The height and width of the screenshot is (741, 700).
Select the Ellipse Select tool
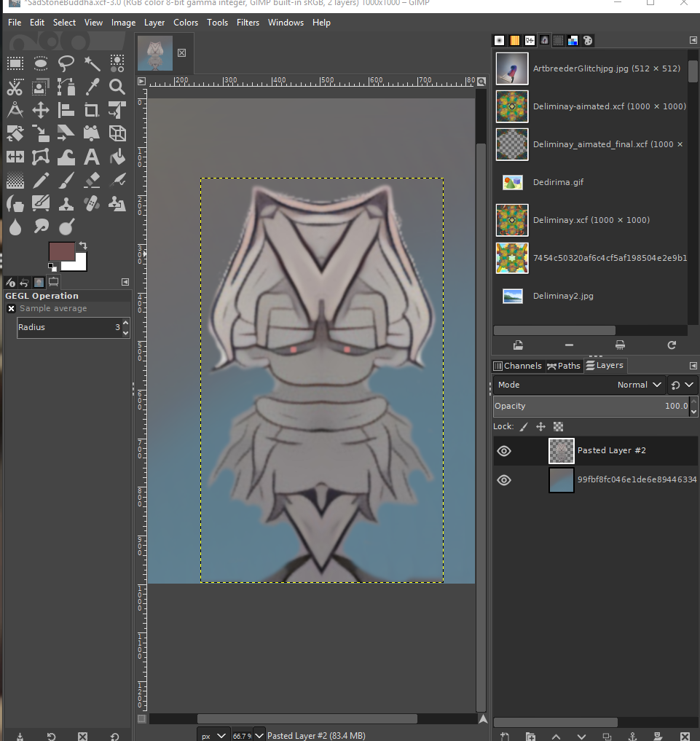click(41, 63)
